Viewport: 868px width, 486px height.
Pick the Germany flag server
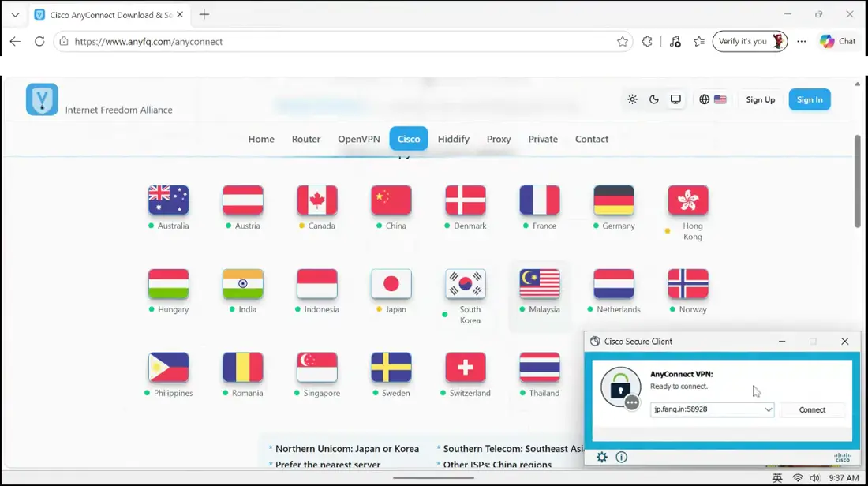pos(614,200)
